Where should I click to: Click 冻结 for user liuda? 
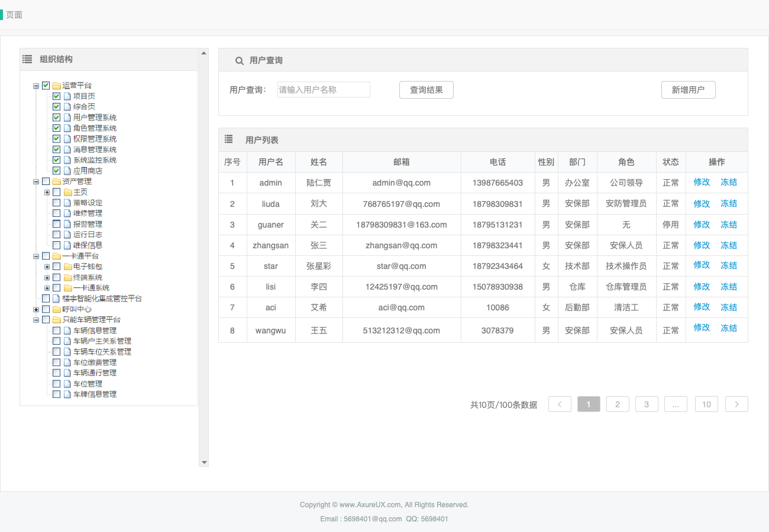729,203
